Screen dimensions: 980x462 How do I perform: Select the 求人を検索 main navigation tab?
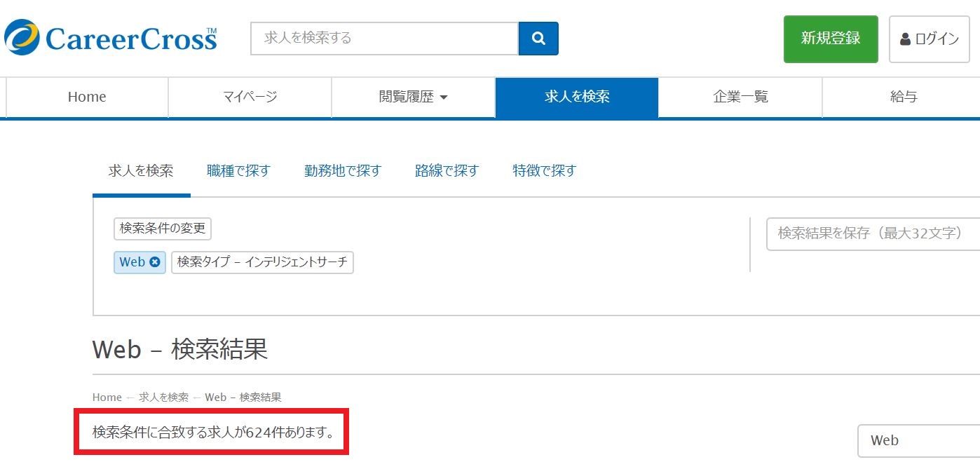[576, 97]
